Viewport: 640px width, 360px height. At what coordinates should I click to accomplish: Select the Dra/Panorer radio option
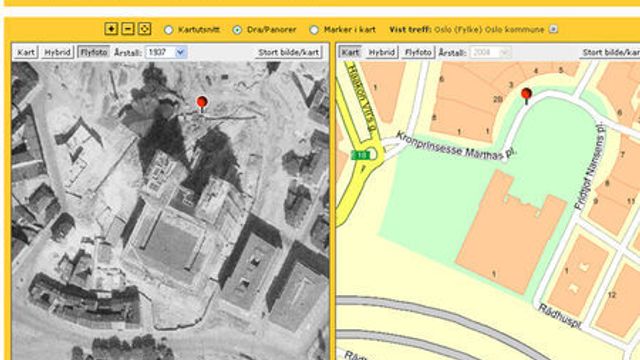tap(237, 30)
